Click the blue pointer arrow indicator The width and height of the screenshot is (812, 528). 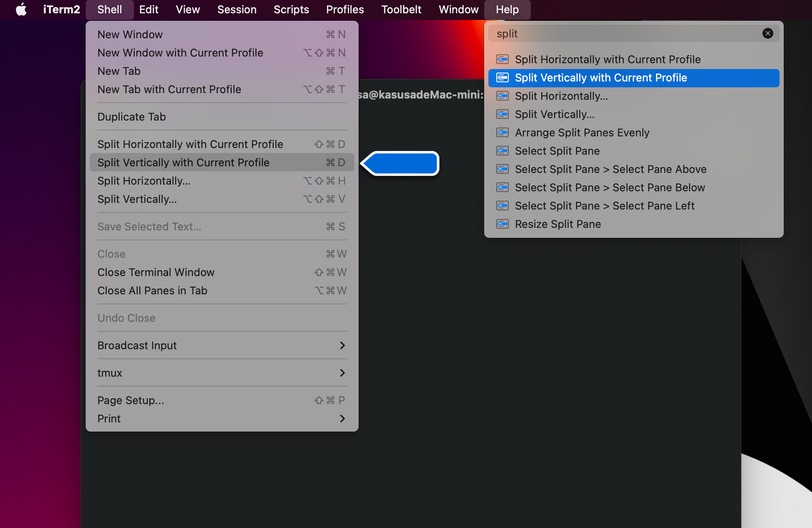click(x=401, y=163)
